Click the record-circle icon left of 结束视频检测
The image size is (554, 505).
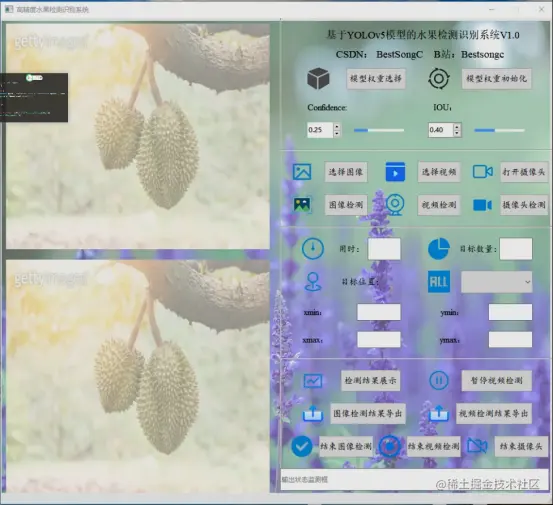[390, 446]
